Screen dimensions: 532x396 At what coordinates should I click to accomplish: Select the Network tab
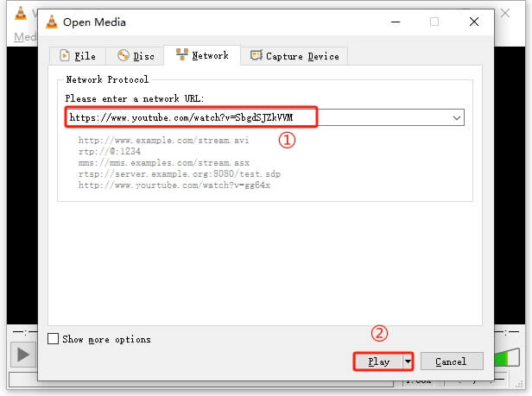pos(202,55)
